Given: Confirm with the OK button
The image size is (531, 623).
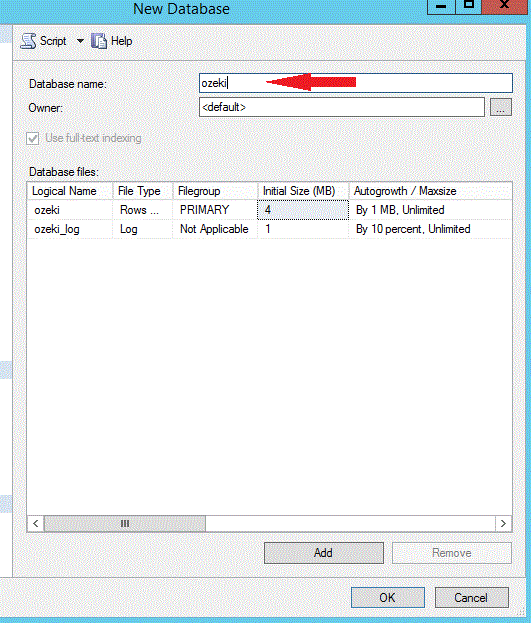Looking at the screenshot, I should [388, 598].
